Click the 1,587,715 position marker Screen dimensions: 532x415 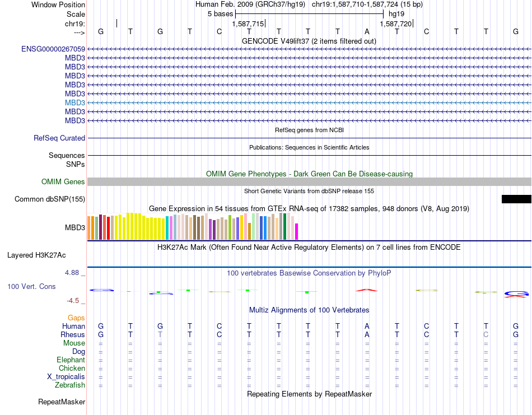tap(248, 24)
